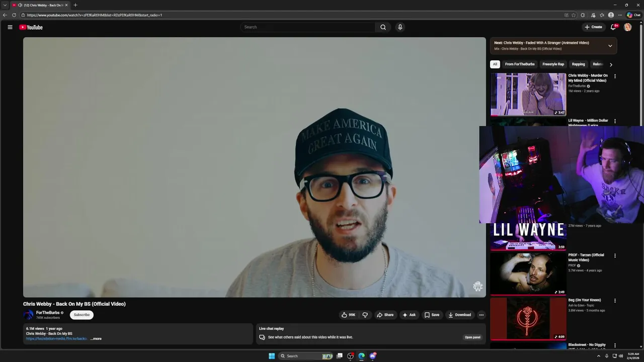Open options for Blackstreet - No Diggity
The height and width of the screenshot is (362, 644).
[615, 345]
